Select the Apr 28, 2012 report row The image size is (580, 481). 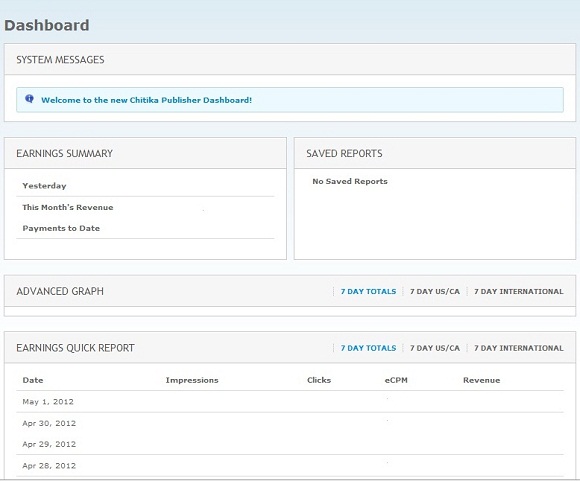click(290, 465)
